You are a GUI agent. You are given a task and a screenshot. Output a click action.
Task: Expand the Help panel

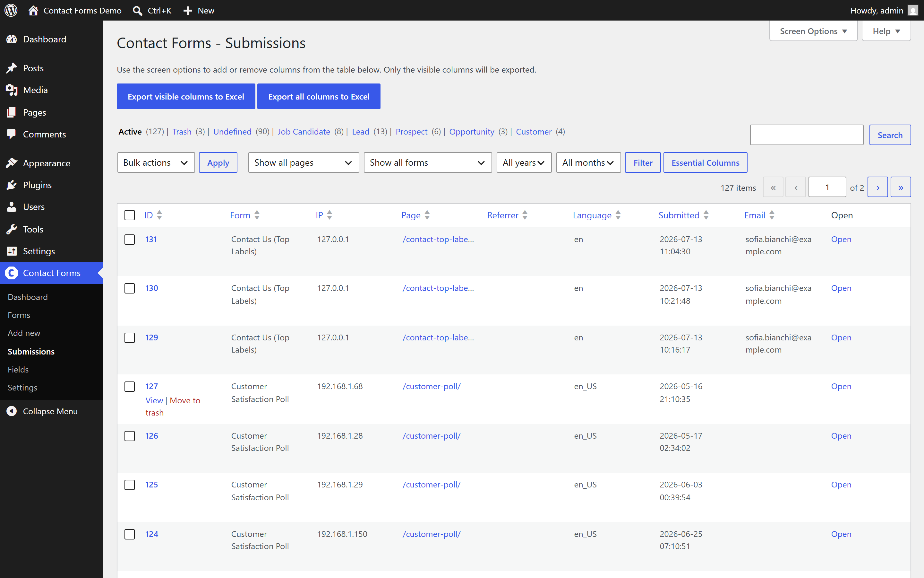886,31
